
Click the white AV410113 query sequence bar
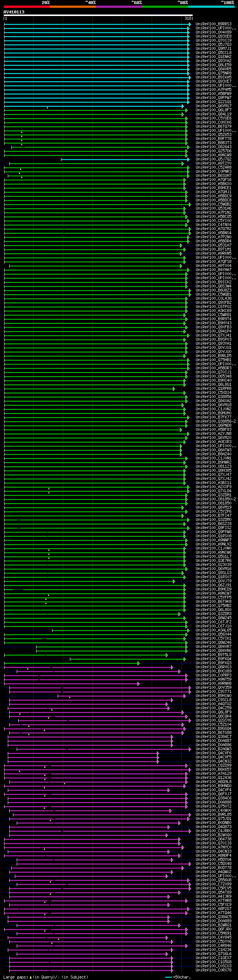[x=98, y=15]
